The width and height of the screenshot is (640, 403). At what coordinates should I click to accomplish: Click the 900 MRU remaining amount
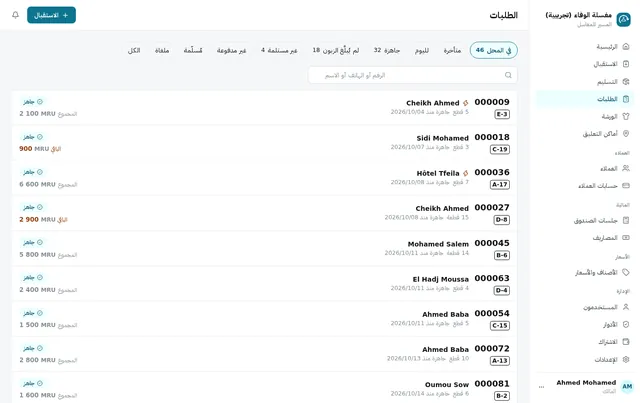click(34, 149)
